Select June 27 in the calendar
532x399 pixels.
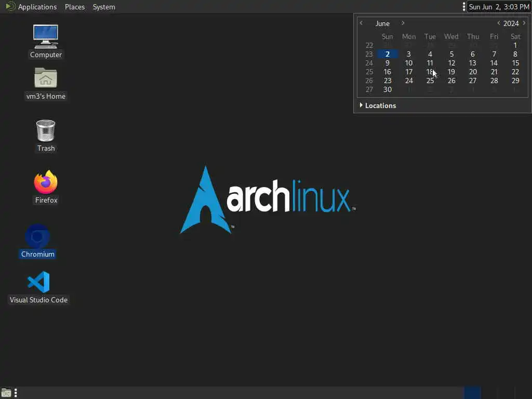[473, 81]
